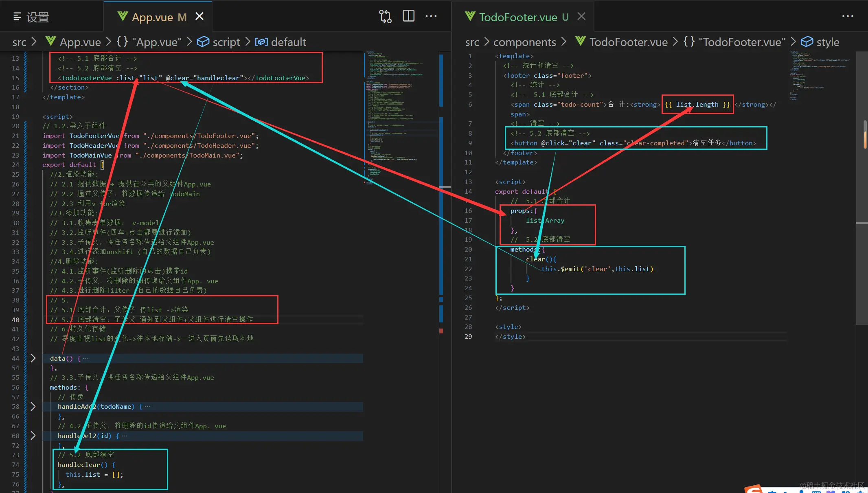Click the "handleclear()" method name

click(x=83, y=465)
